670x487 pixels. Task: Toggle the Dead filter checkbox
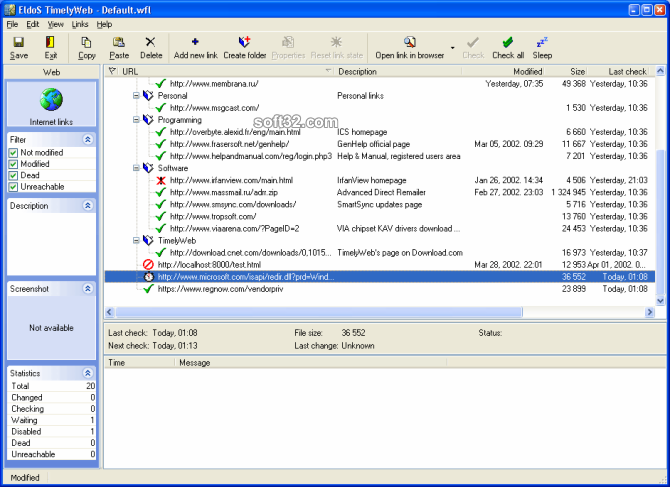[x=13, y=176]
